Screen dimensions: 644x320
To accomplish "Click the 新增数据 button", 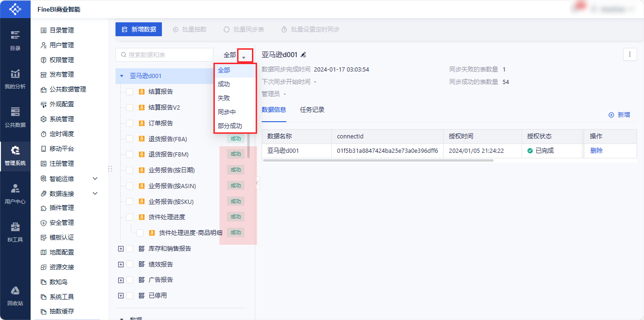I will 139,29.
